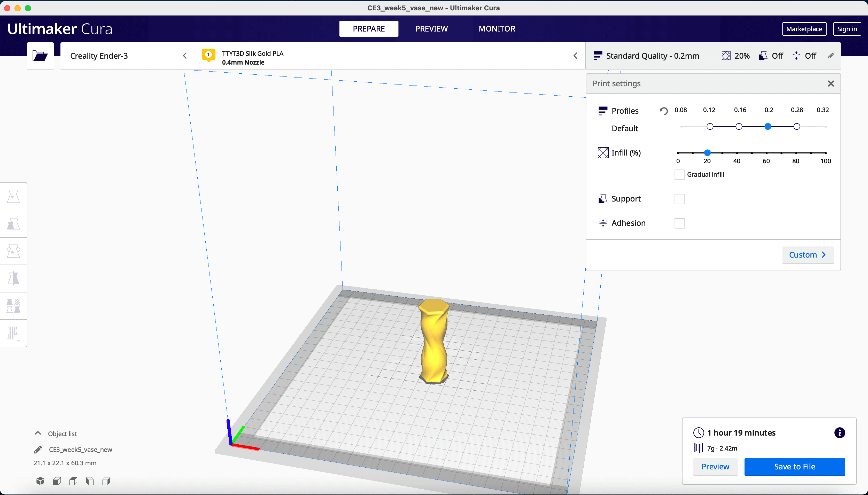Select the 0.12 layer height profile point
The width and height of the screenshot is (868, 495).
tap(710, 127)
